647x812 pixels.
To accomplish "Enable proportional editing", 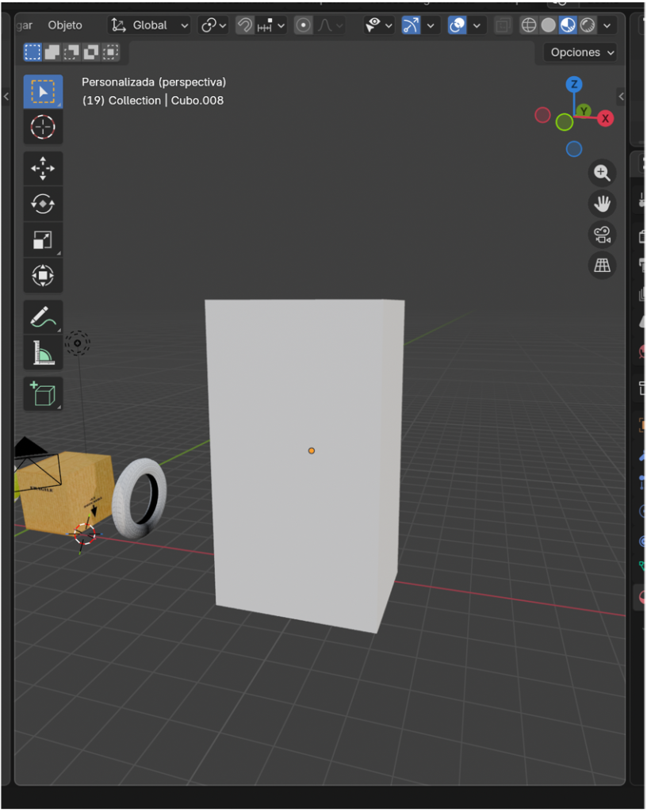I will [x=303, y=25].
